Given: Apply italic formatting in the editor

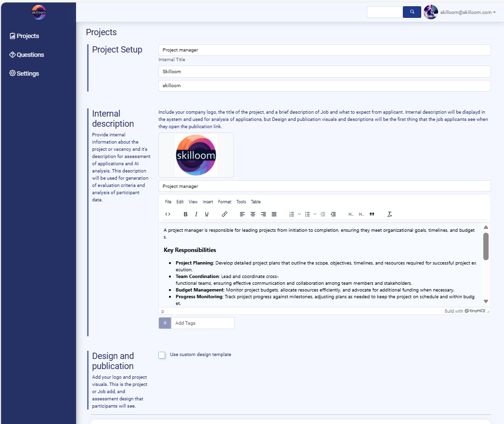Looking at the screenshot, I should pos(196,214).
